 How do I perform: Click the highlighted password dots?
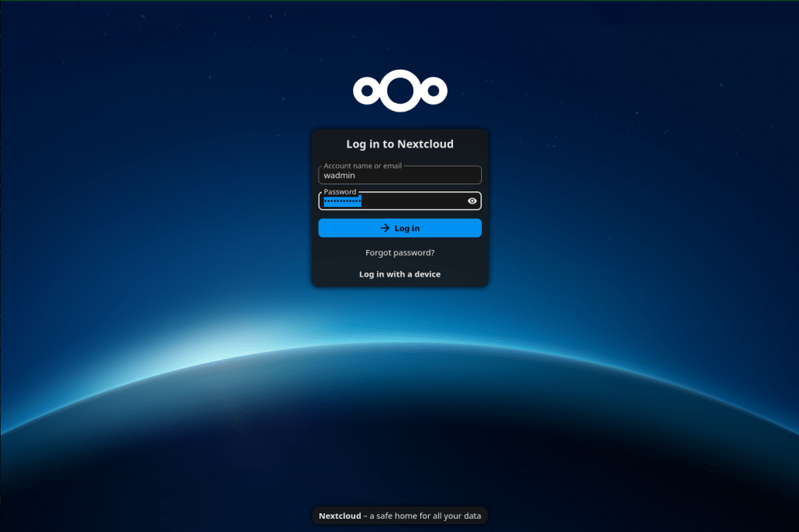click(x=343, y=202)
